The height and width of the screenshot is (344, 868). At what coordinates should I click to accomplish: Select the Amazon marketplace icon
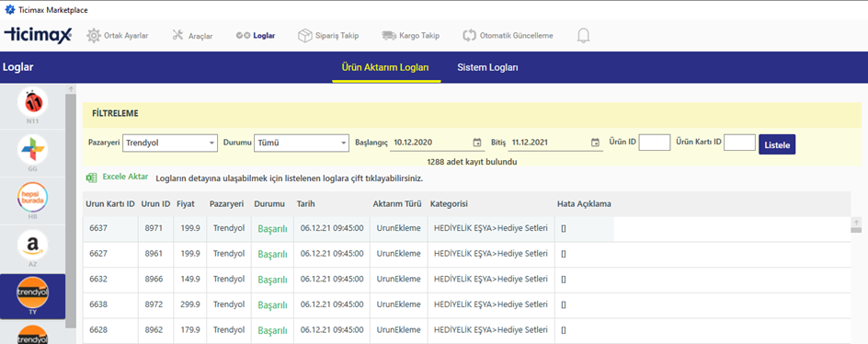[x=33, y=245]
